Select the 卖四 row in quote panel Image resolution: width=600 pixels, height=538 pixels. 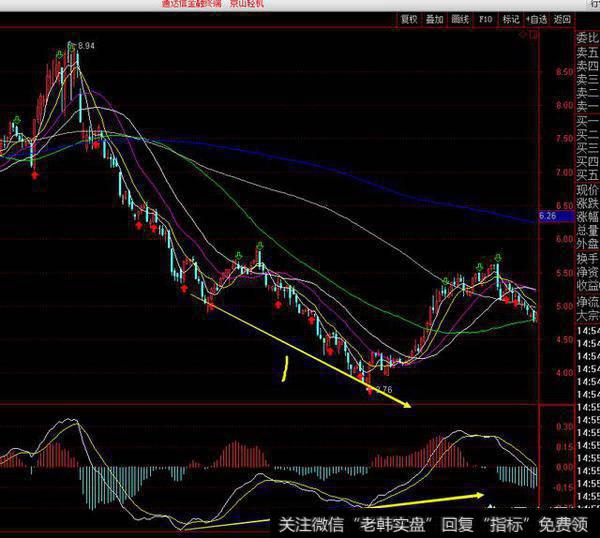click(x=588, y=66)
